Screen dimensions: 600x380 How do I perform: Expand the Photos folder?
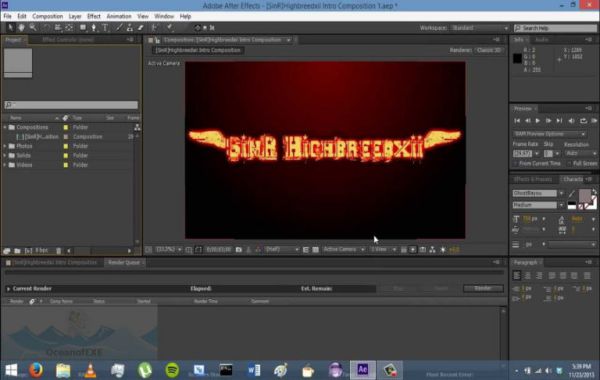[x=5, y=146]
